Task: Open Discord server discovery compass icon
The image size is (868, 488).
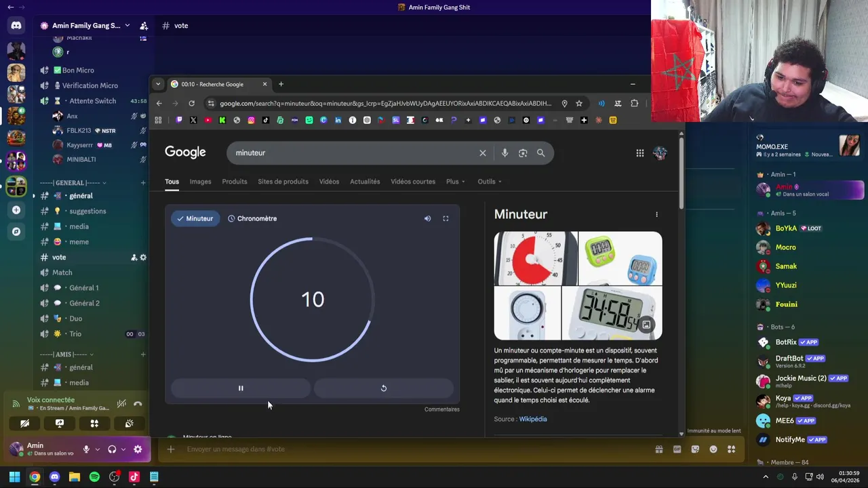Action: (x=16, y=232)
